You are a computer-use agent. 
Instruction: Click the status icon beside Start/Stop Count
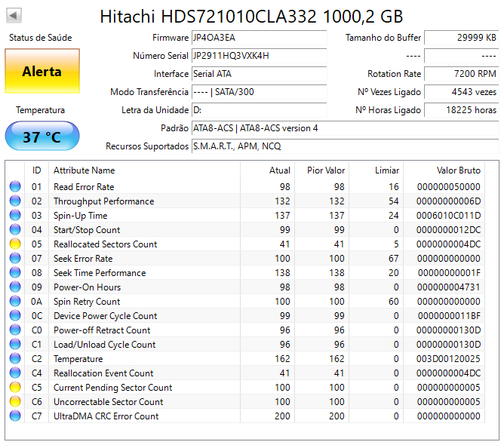(x=15, y=229)
